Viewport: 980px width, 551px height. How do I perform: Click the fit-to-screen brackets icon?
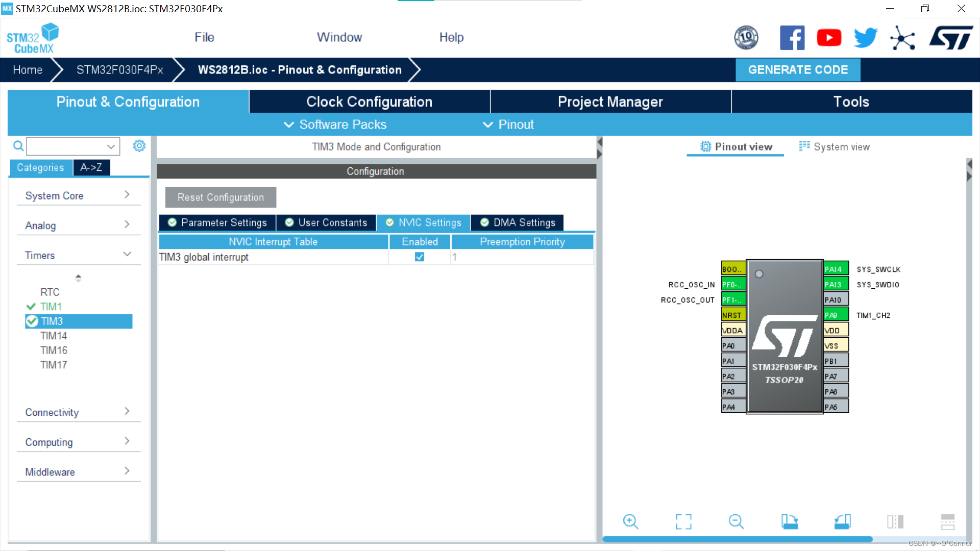click(x=683, y=521)
